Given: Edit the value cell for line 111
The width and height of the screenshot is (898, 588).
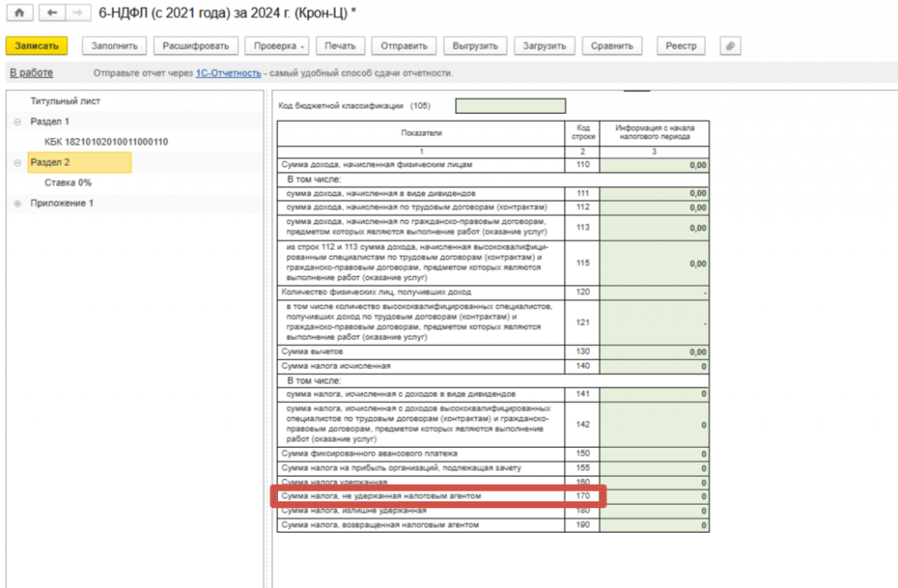Looking at the screenshot, I should pyautogui.click(x=654, y=194).
